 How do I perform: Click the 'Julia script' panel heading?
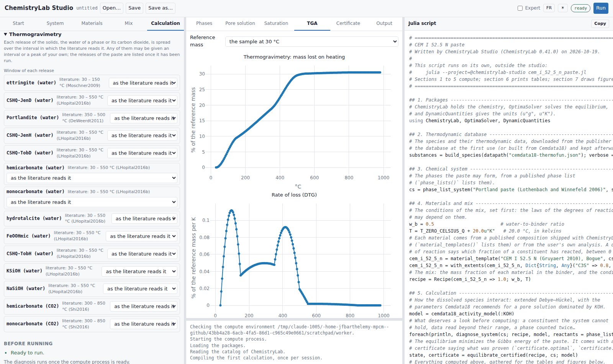point(422,23)
